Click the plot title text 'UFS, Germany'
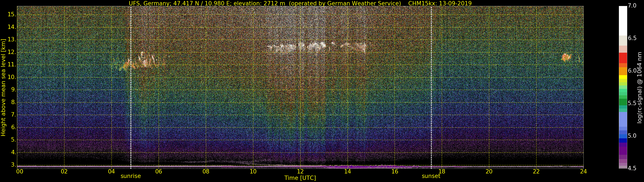Image resolution: width=644 pixels, height=182 pixels. click(149, 3)
